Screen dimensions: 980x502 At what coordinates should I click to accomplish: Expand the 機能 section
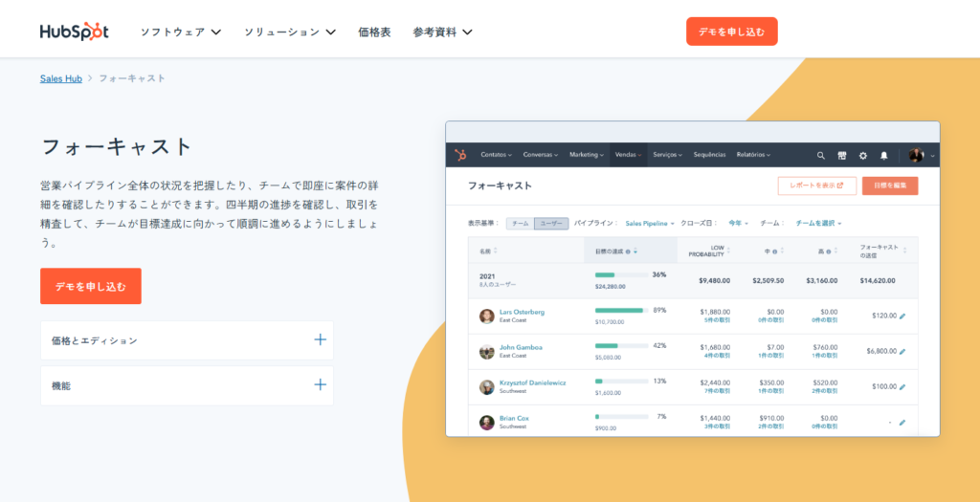(x=187, y=385)
